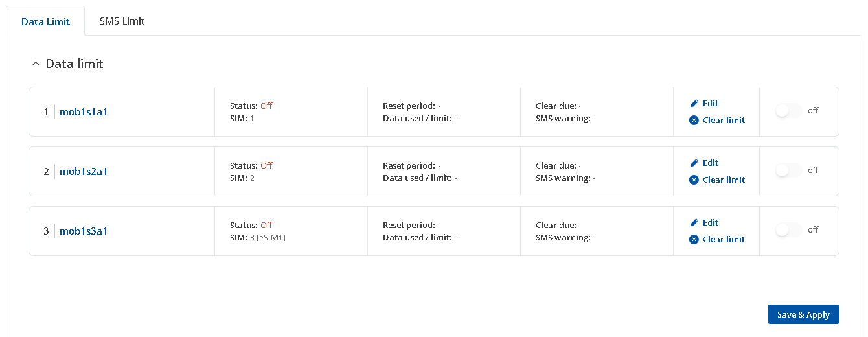Click Clear limit text for mob1s1a1
This screenshot has height=337, width=868.
[x=724, y=121]
